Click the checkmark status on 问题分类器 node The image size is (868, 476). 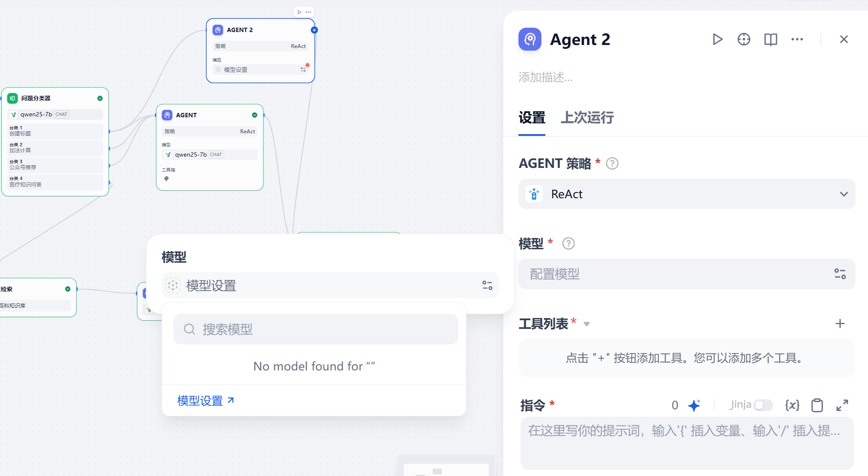pyautogui.click(x=100, y=98)
